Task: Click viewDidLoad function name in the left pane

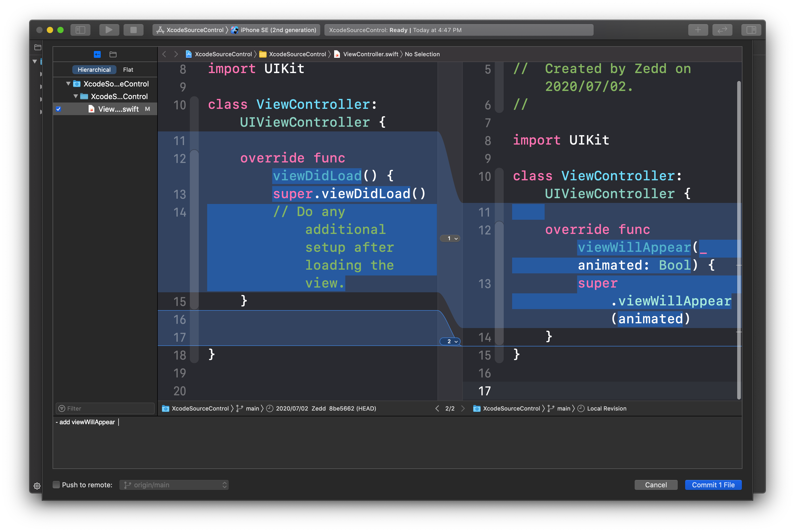Action: pos(317,176)
